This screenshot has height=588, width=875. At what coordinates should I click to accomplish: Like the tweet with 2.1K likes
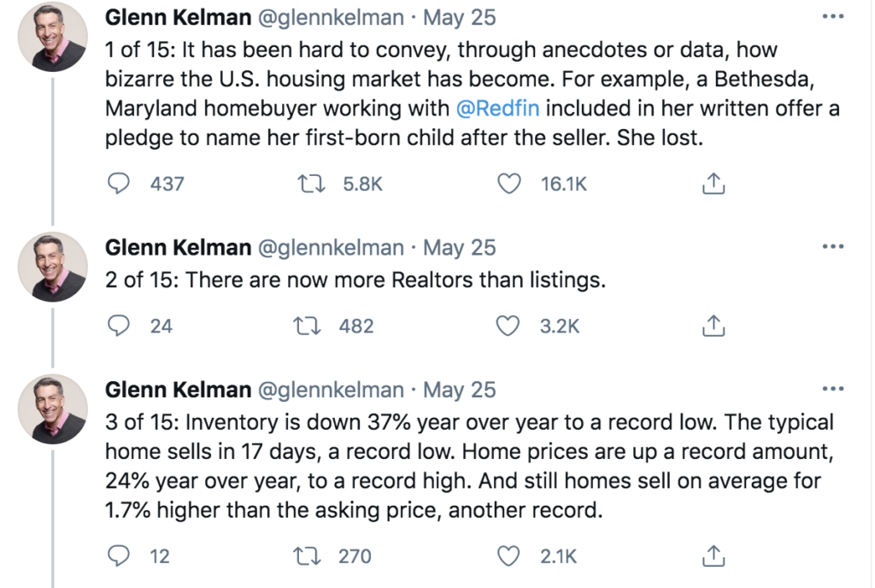[508, 556]
